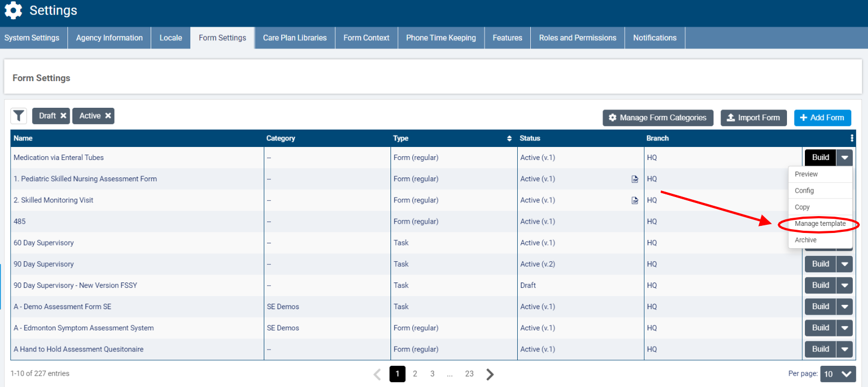Click the document icon in Skilled Monitoring Visit row

pyautogui.click(x=635, y=200)
